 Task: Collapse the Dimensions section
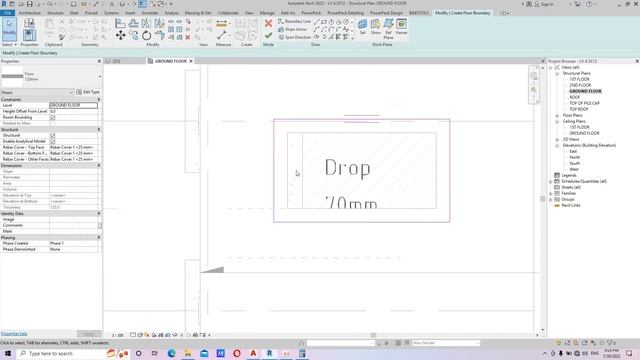coord(99,166)
